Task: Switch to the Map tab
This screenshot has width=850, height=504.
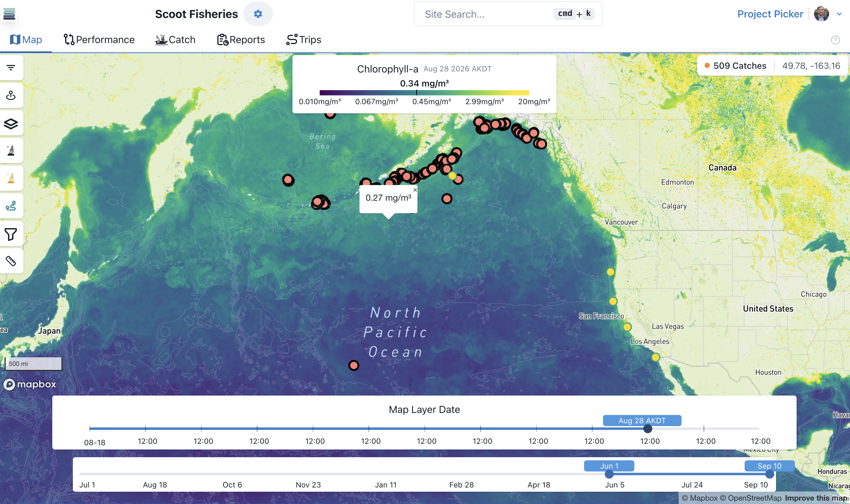Action: [x=26, y=40]
